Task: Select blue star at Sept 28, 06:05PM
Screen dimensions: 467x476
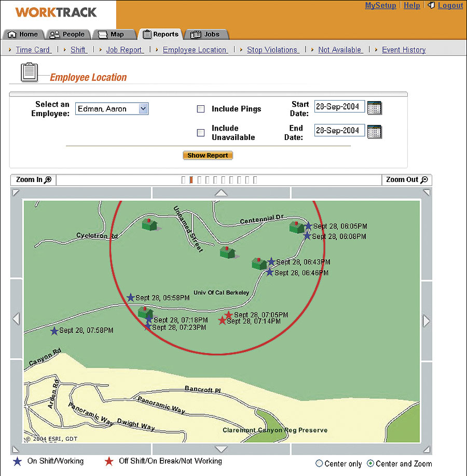Action: point(308,226)
